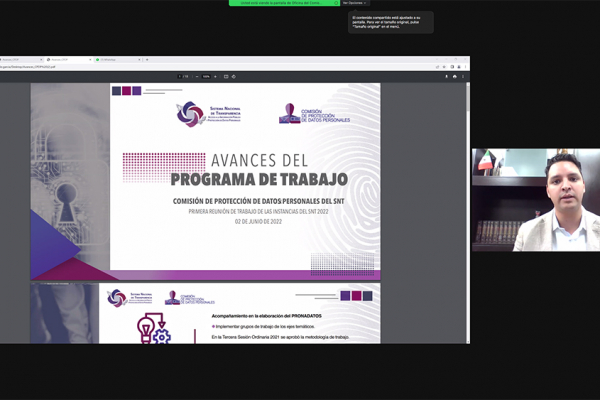Viewport: 600px width, 400px height.
Task: Click the green screen-sharing notification banner
Action: (284, 3)
